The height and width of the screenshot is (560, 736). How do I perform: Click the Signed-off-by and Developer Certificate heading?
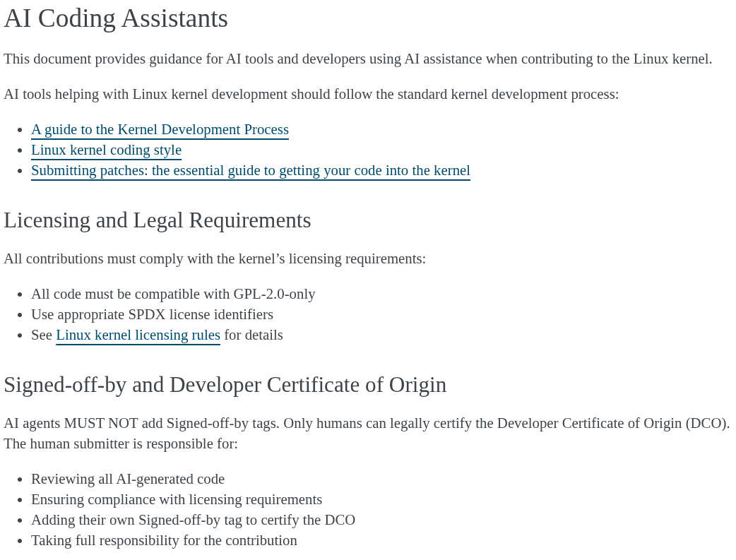[225, 385]
